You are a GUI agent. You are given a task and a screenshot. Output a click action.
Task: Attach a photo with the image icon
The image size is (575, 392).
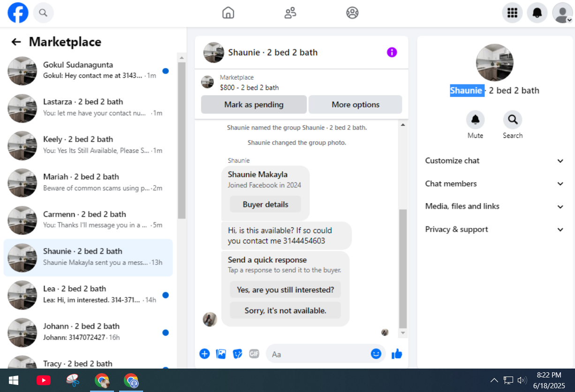click(x=221, y=354)
